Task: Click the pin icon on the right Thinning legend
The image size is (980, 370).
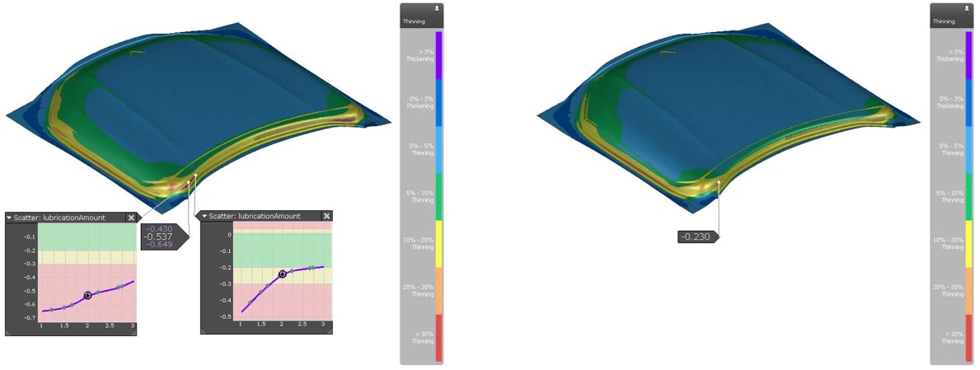Action: point(967,7)
